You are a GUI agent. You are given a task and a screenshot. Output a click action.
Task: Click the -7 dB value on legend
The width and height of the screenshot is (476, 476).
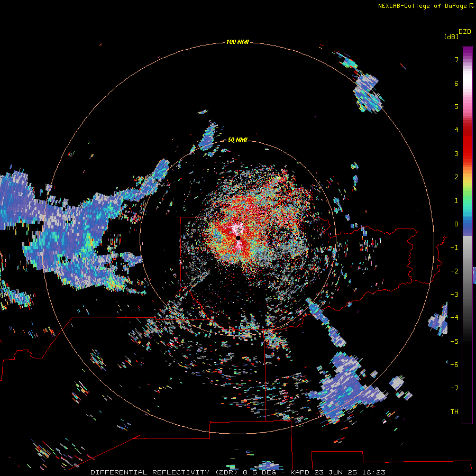pos(454,388)
